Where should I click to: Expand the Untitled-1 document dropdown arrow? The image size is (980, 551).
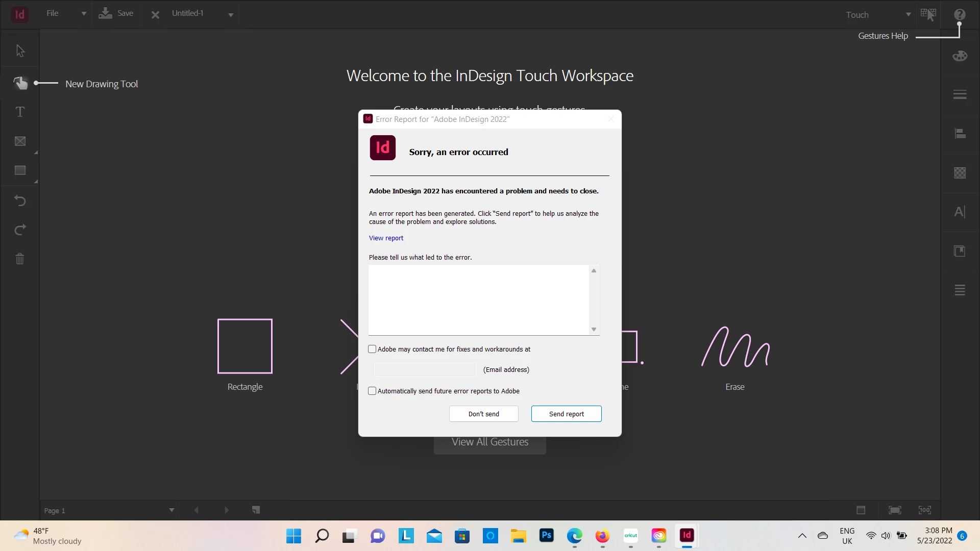click(x=231, y=15)
